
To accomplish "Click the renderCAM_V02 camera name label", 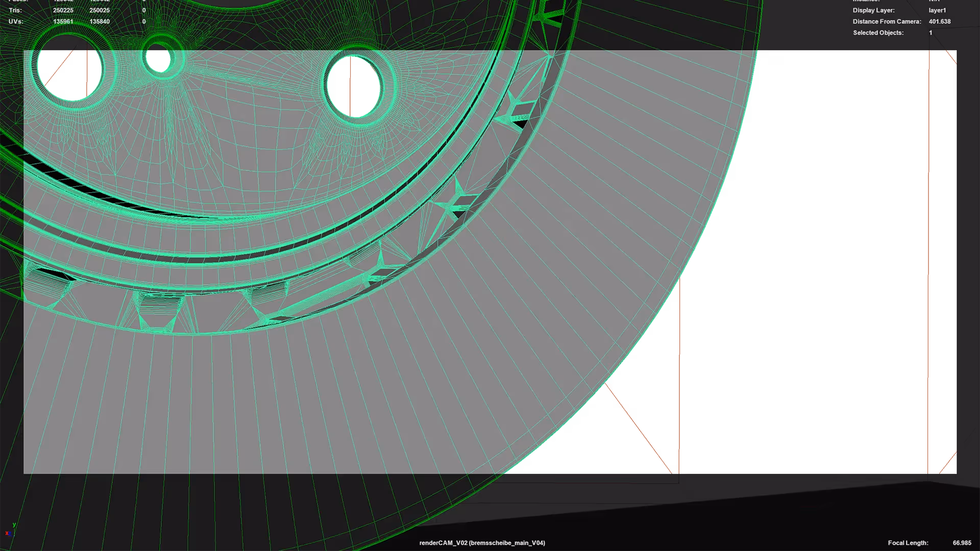I will 482,543.
